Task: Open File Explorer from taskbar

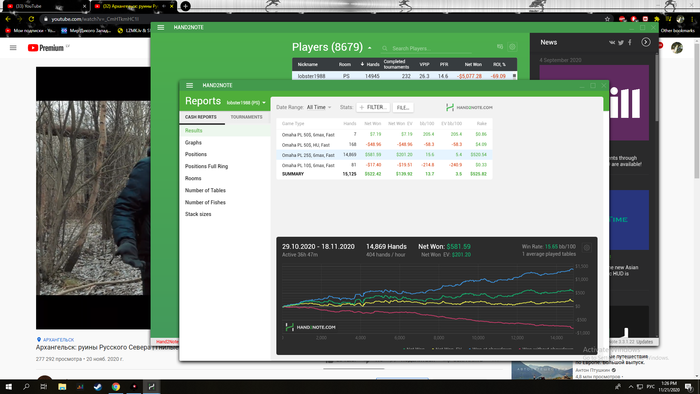Action: (62, 387)
